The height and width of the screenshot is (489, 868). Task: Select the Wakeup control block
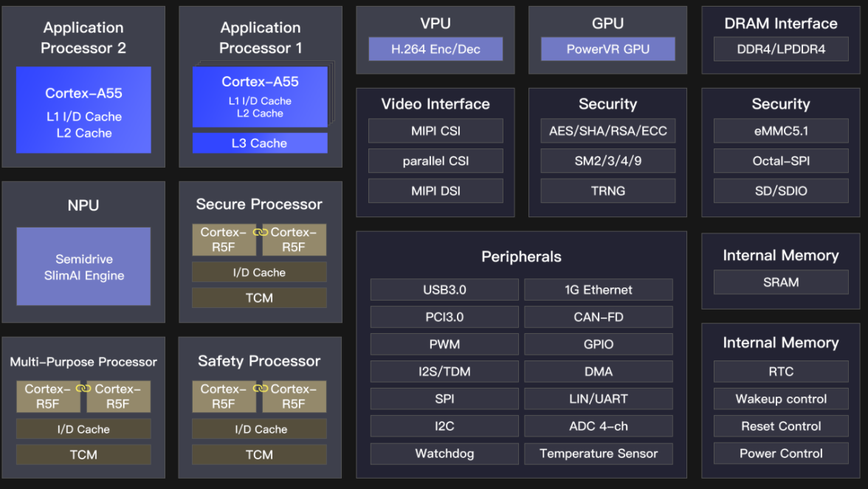pyautogui.click(x=781, y=399)
